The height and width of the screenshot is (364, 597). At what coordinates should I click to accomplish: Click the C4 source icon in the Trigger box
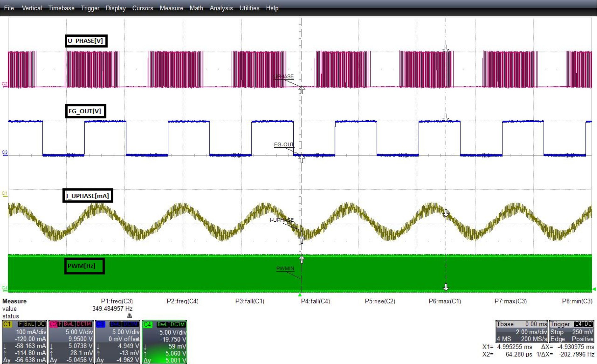coord(578,324)
